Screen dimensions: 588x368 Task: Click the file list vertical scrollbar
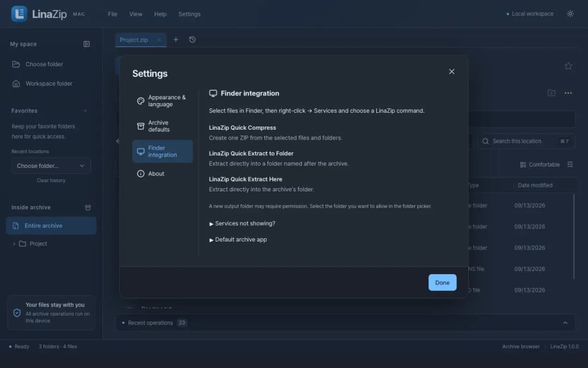(x=574, y=237)
